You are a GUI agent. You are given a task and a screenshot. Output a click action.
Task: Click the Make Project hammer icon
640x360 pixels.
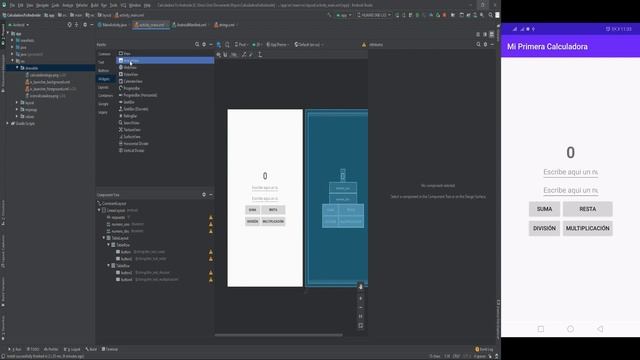tap(329, 15)
